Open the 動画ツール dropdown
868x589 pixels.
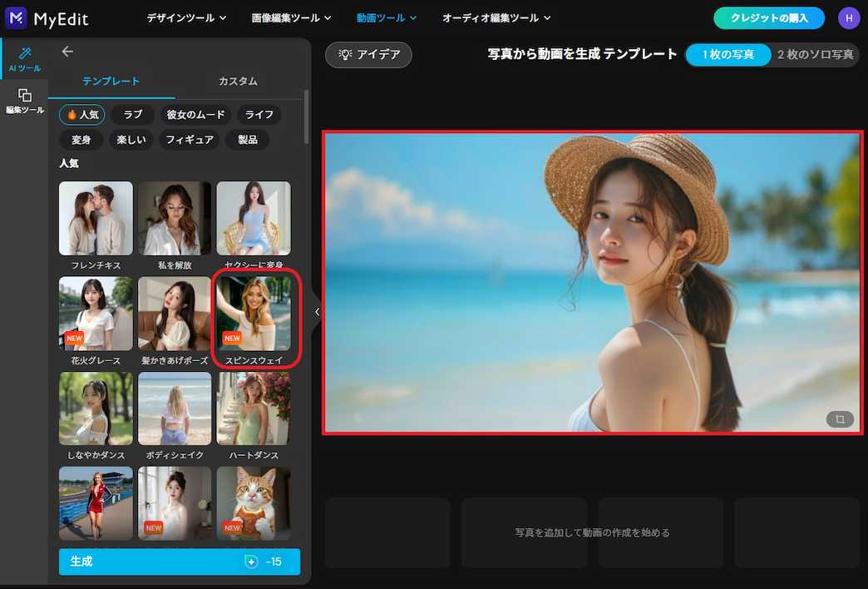pyautogui.click(x=385, y=17)
